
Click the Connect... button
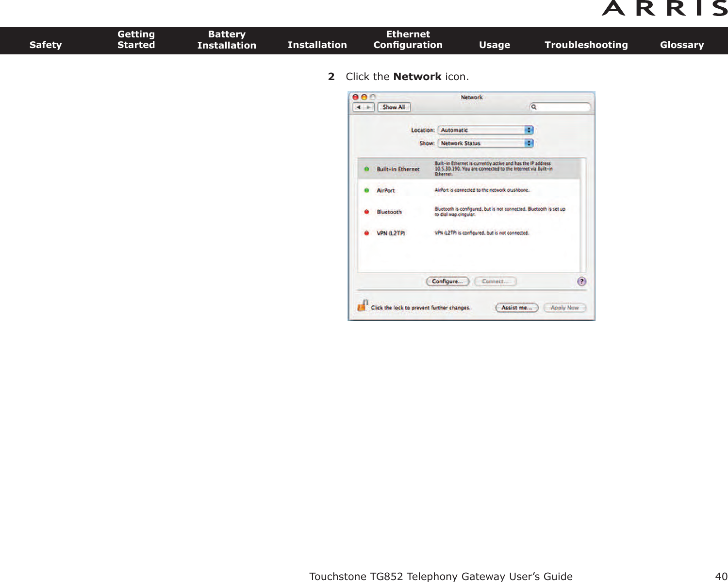tap(496, 282)
